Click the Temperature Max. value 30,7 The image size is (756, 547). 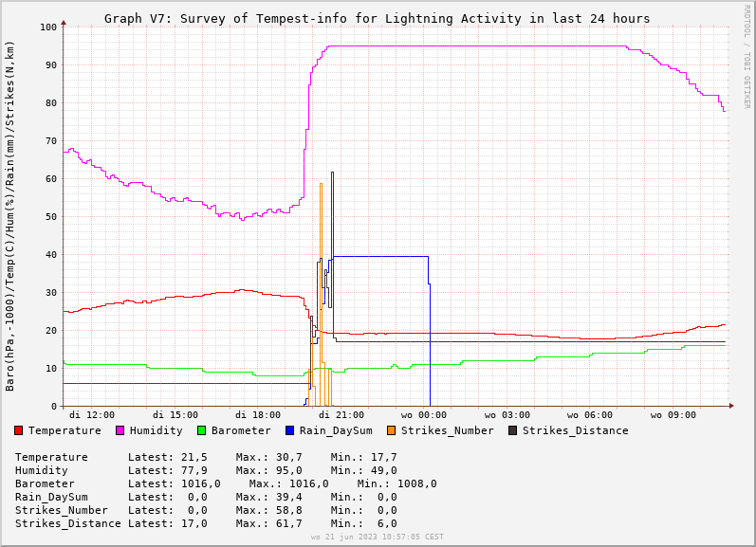pyautogui.click(x=288, y=457)
